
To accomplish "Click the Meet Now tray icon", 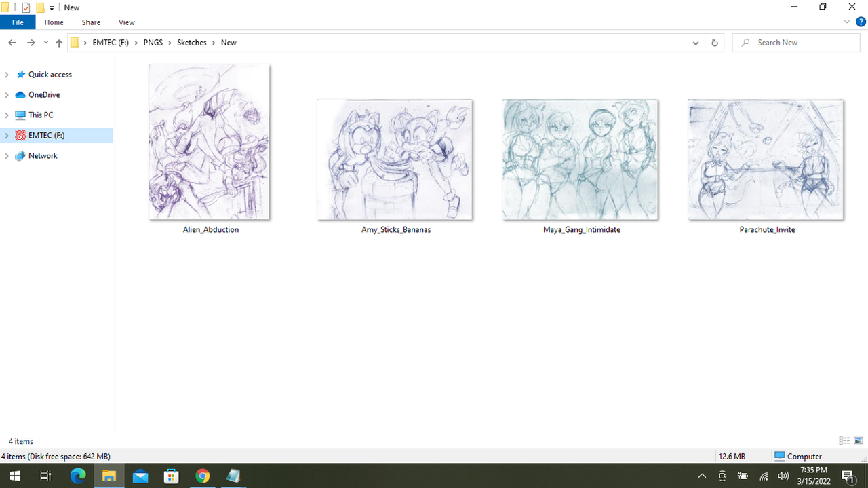I will tap(723, 476).
